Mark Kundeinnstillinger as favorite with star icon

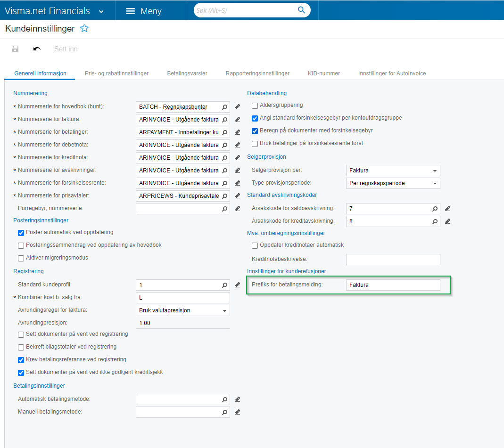(x=84, y=29)
